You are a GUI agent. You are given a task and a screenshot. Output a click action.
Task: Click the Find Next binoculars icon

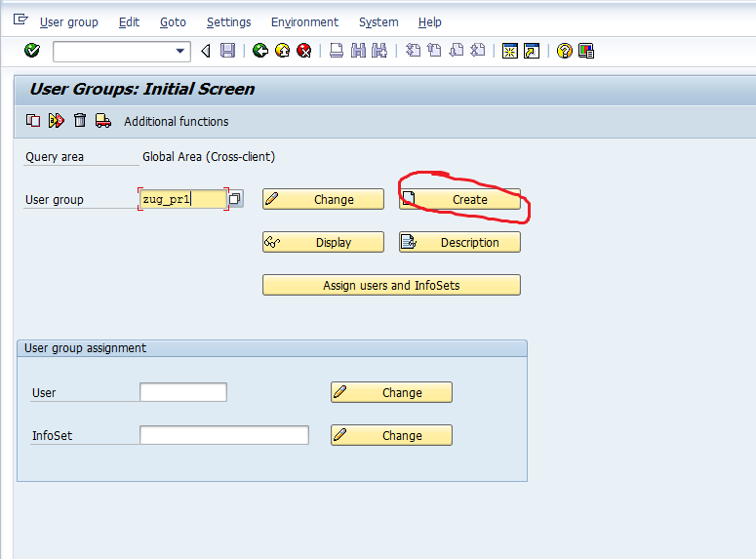pos(379,51)
